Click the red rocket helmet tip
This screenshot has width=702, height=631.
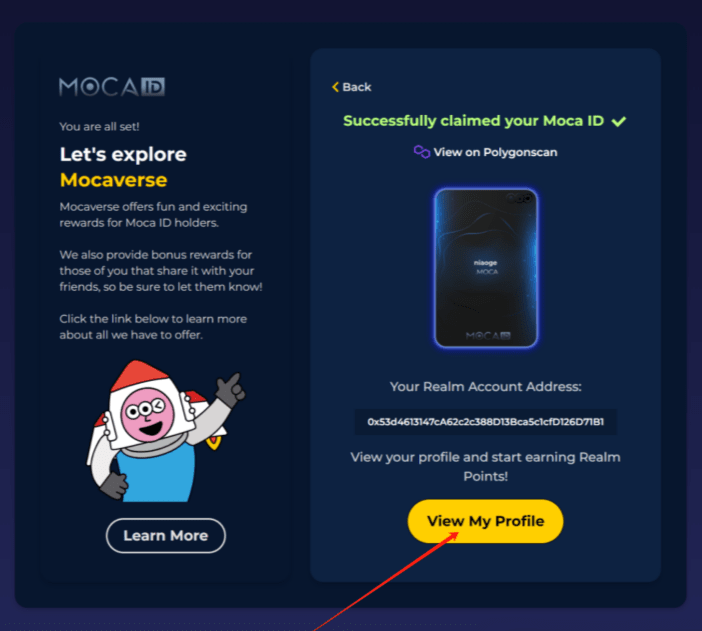[141, 373]
